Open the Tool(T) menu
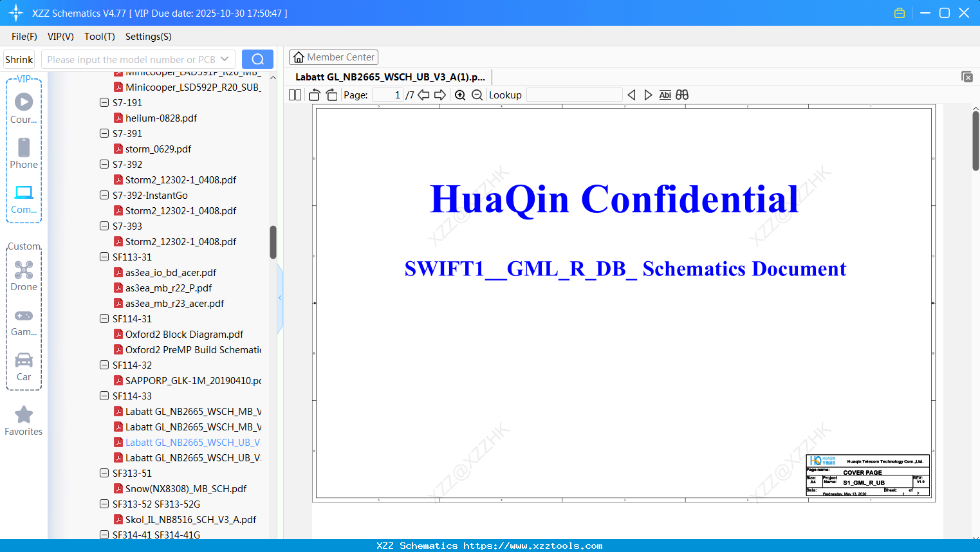Viewport: 980px width, 552px height. (100, 37)
